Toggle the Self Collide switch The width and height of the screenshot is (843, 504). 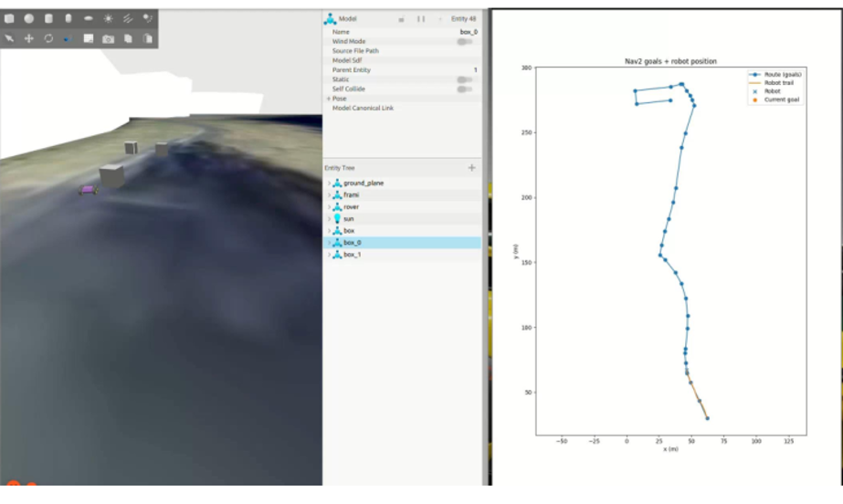465,89
